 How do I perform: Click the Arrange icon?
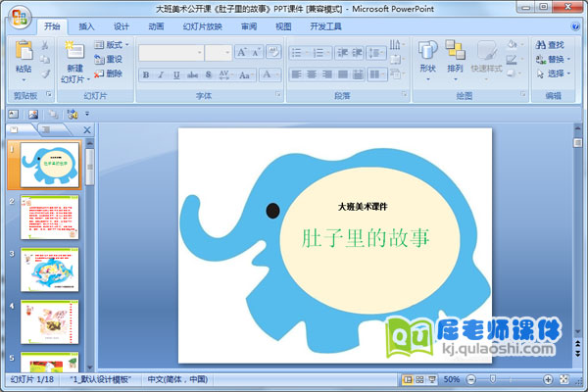(455, 50)
